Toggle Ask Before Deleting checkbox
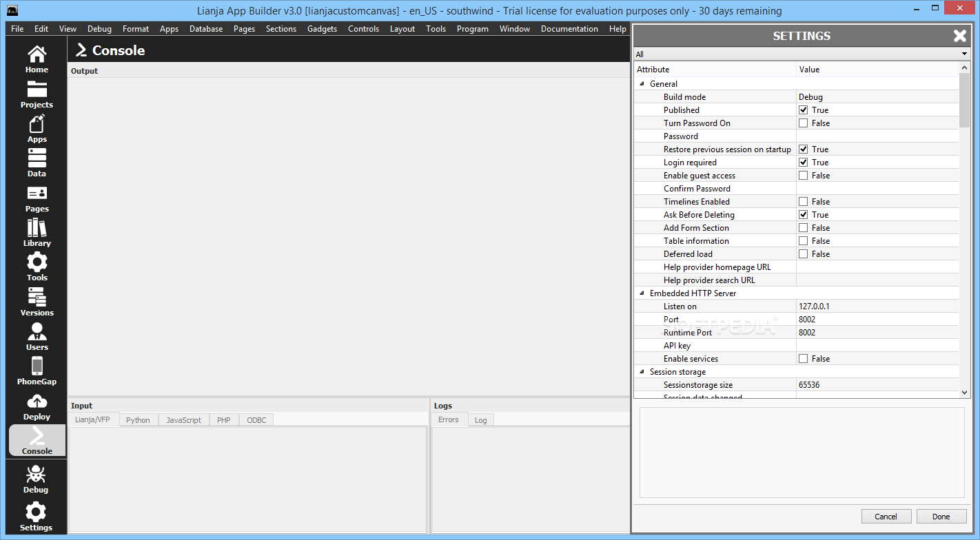Viewport: 980px width, 540px height. coord(803,214)
